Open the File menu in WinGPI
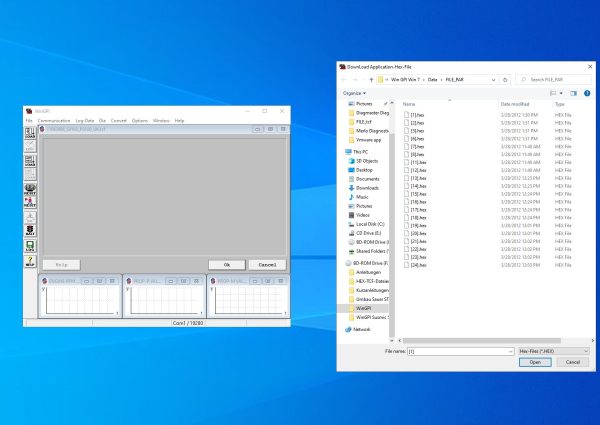 click(29, 120)
